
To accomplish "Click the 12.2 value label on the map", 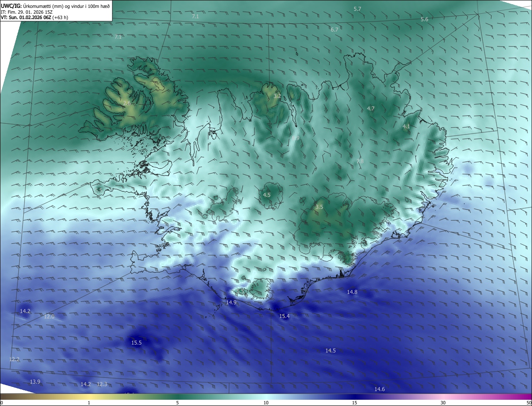I will pos(14,360).
